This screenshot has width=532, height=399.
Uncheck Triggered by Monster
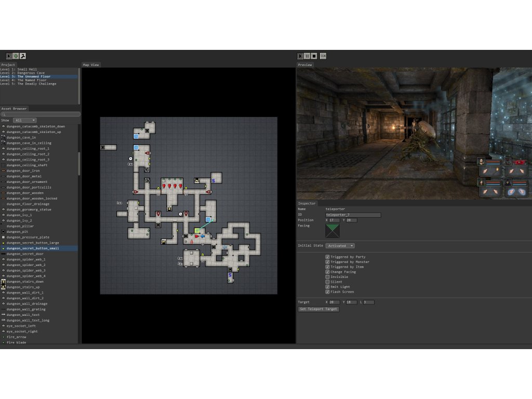(327, 262)
